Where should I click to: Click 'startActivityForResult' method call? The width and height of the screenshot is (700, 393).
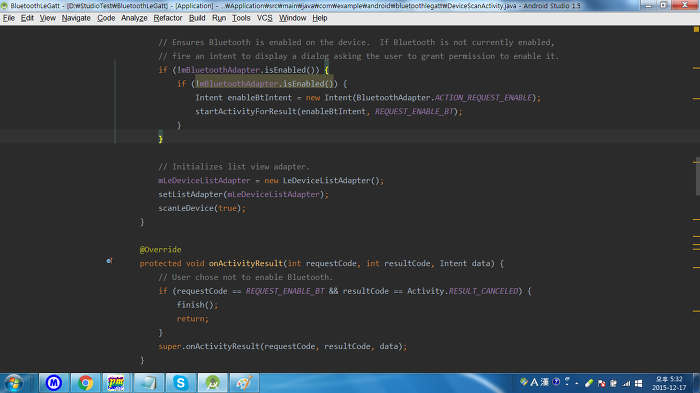pyautogui.click(x=246, y=111)
